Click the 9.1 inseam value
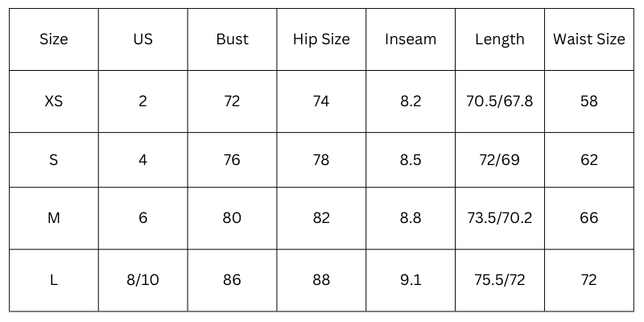Viewport: 644px width, 322px height. pyautogui.click(x=411, y=280)
